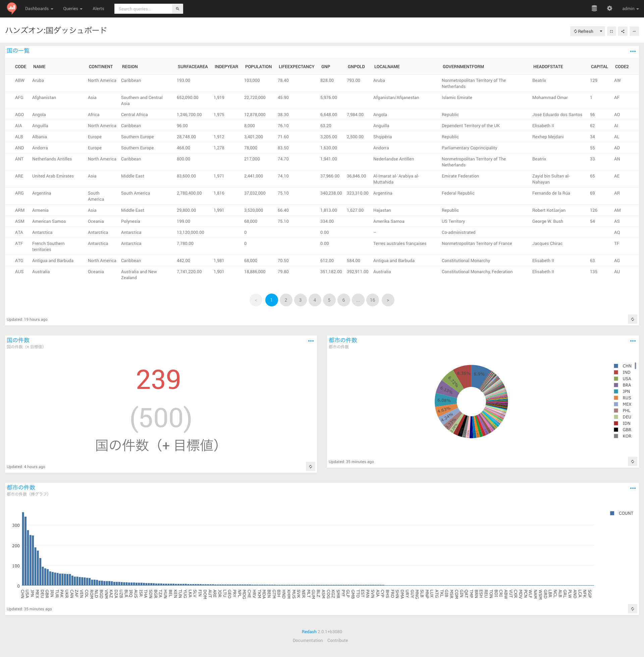This screenshot has width=644, height=657.
Task: Click the search magnifier button
Action: 177,9
